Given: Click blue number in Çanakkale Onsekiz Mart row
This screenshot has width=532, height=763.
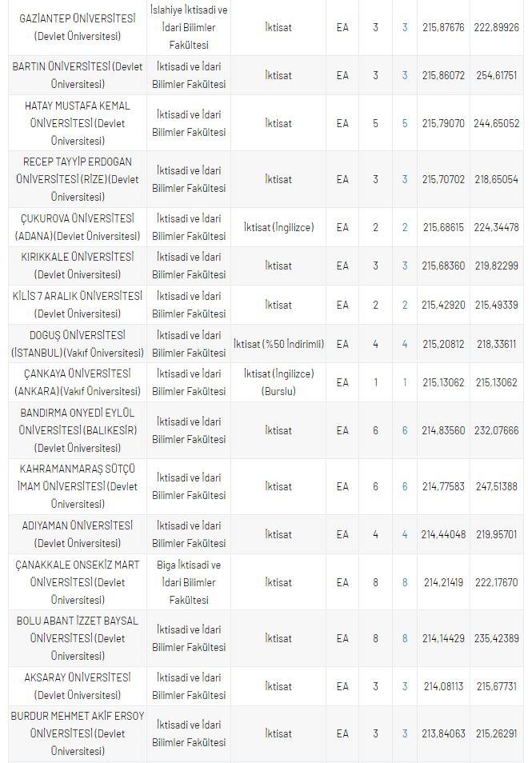Looking at the screenshot, I should (x=405, y=582).
